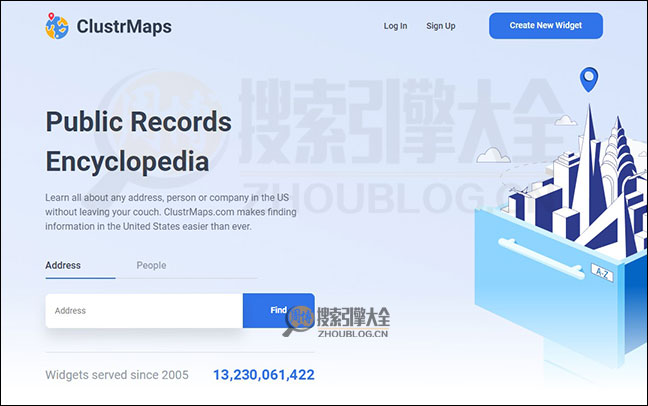The image size is (648, 406).
Task: Click the Widgets served since 2005 label
Action: pyautogui.click(x=117, y=375)
